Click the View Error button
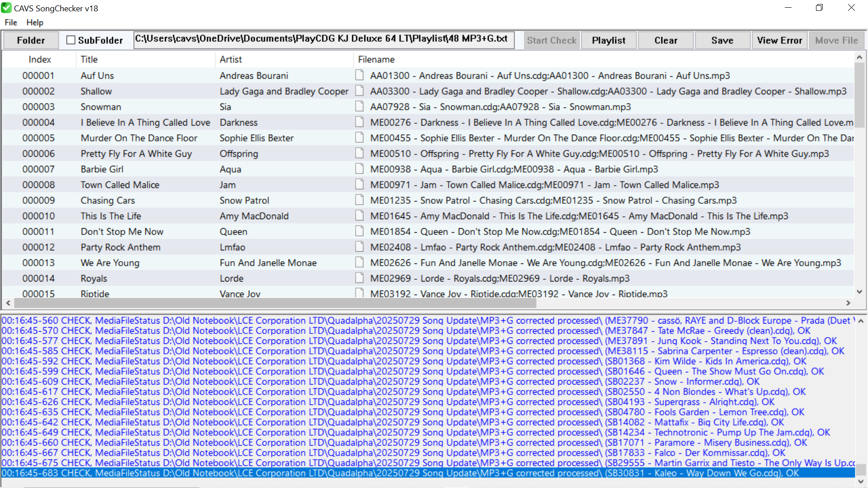 coord(779,40)
